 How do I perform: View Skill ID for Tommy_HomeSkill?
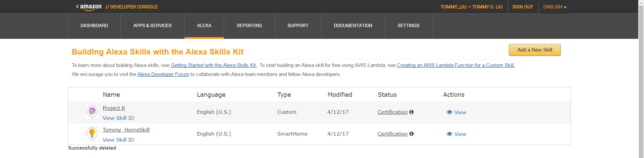click(118, 140)
